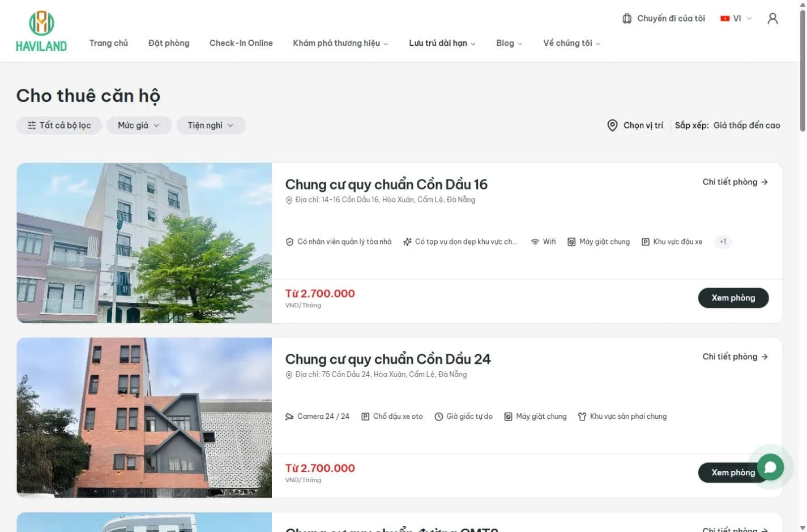Expand the Blog menu
Image resolution: width=807 pixels, height=532 pixels.
[x=509, y=43]
